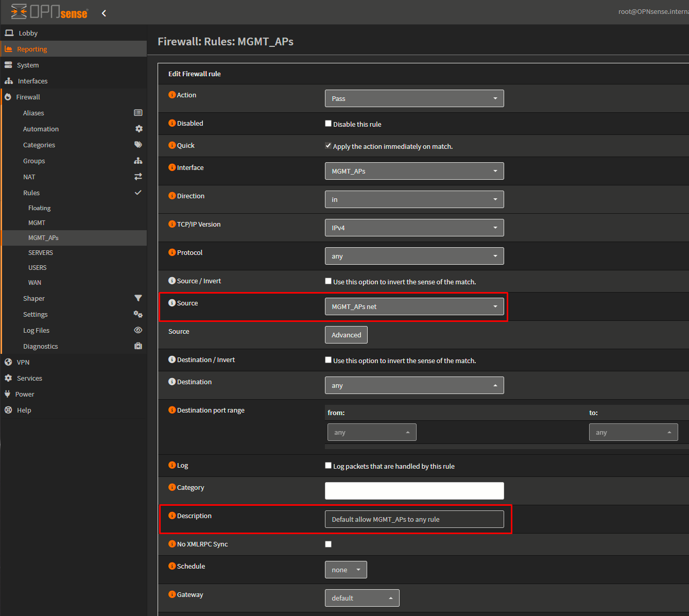
Task: Click the Lobby laptop icon
Action: (9, 33)
